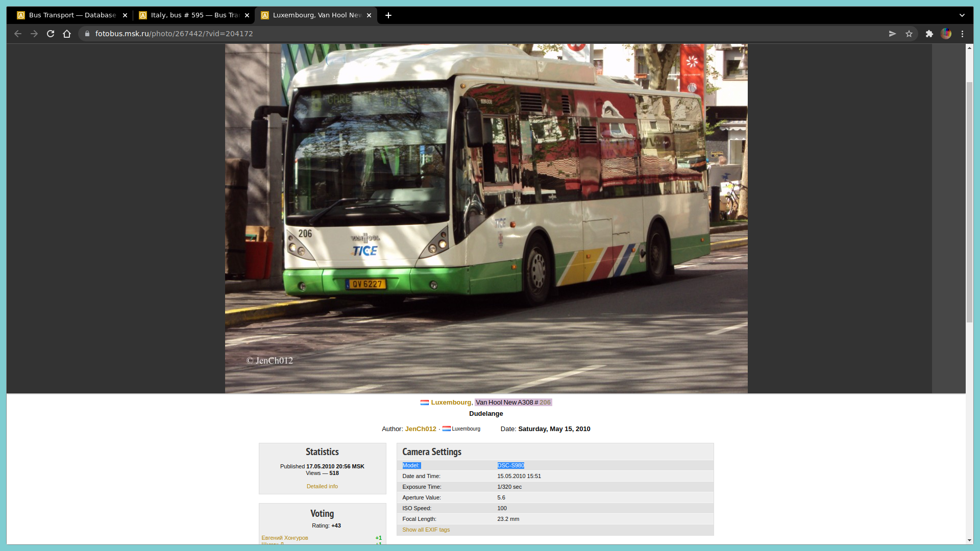980x551 pixels.
Task: Expand the tab search dropdown arrow
Action: point(962,15)
